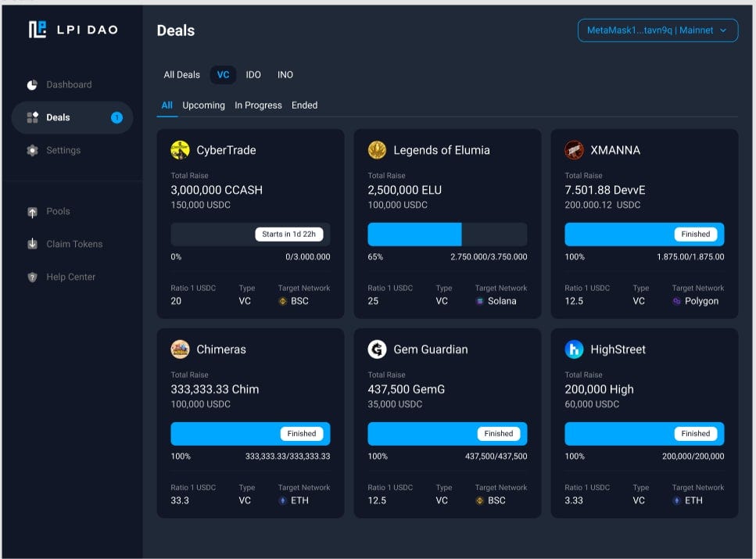Expand the MetaMask wallet network dropdown
This screenshot has height=559, width=756.
tap(657, 30)
